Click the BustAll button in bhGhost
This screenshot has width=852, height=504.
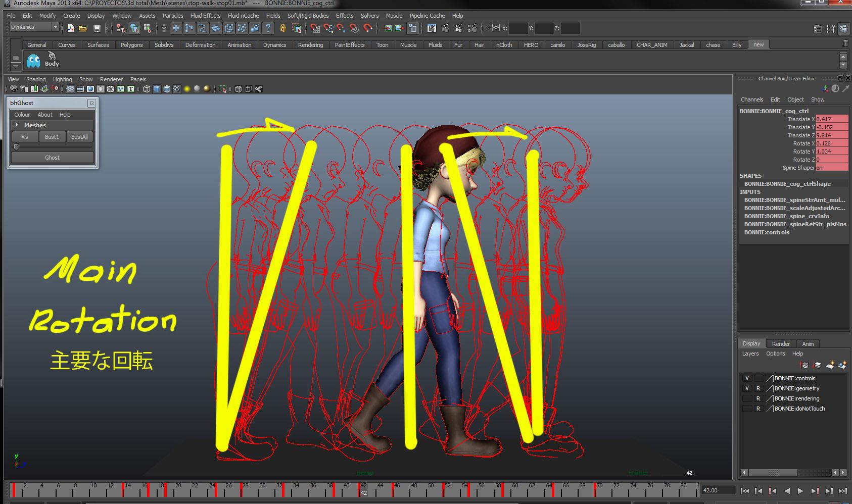coord(79,137)
